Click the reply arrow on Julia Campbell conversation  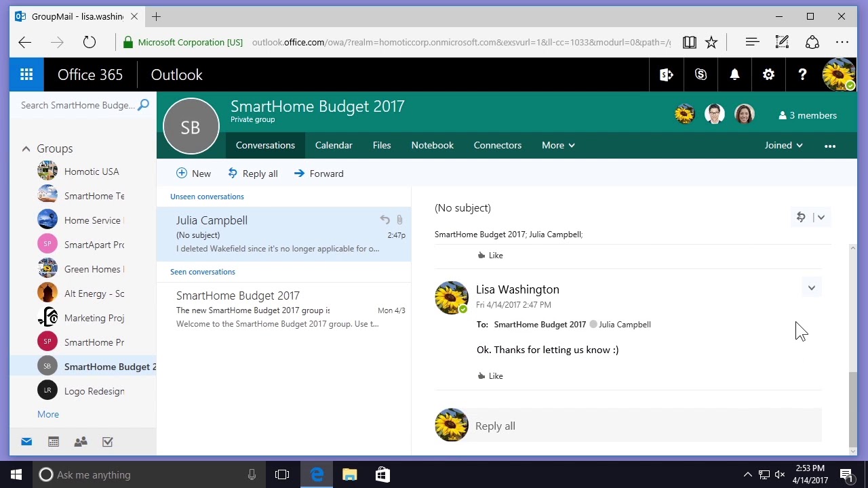click(384, 220)
